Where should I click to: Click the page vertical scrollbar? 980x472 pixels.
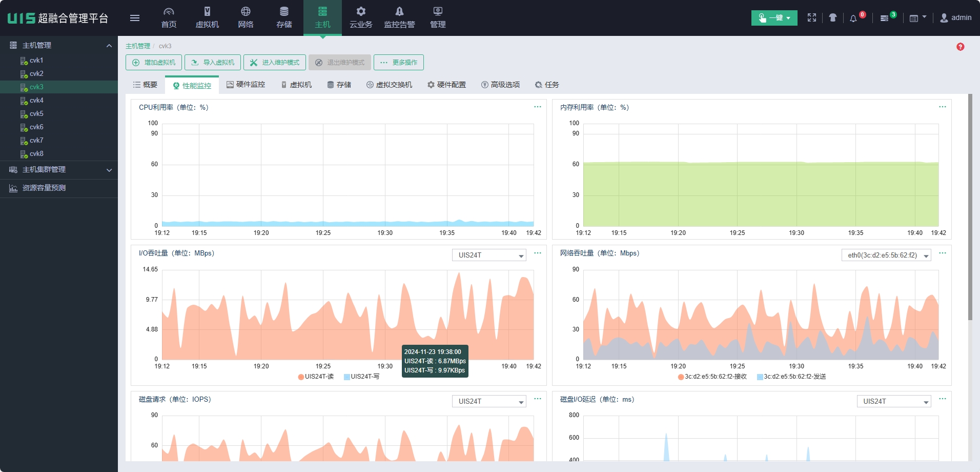point(970,205)
